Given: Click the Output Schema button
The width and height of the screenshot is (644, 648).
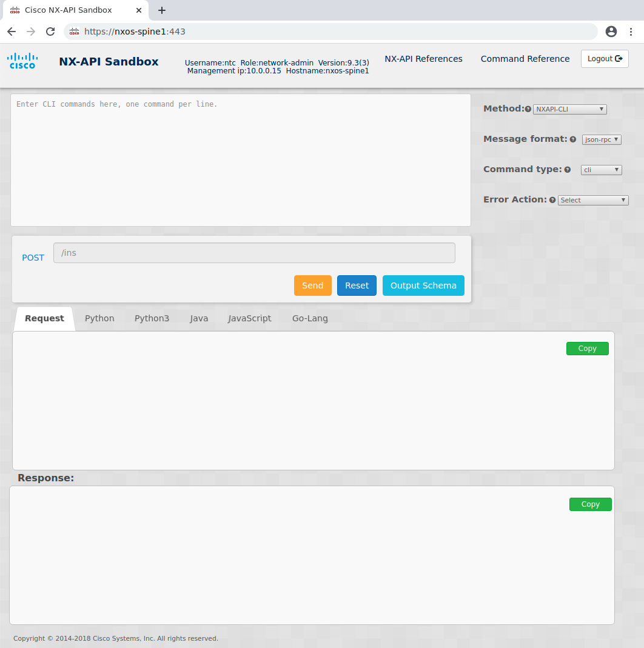Looking at the screenshot, I should click(x=423, y=285).
